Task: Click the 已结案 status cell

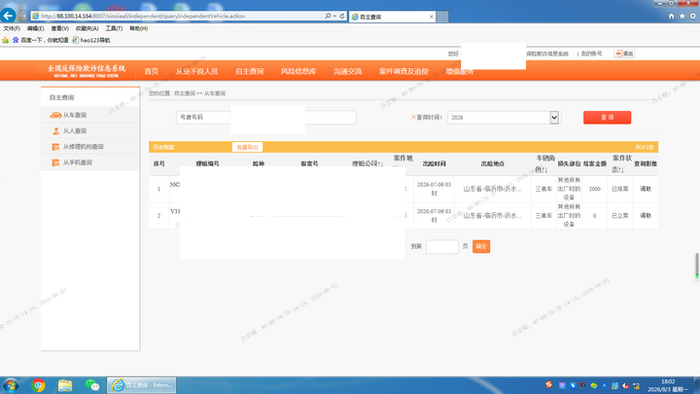Action: (620, 189)
